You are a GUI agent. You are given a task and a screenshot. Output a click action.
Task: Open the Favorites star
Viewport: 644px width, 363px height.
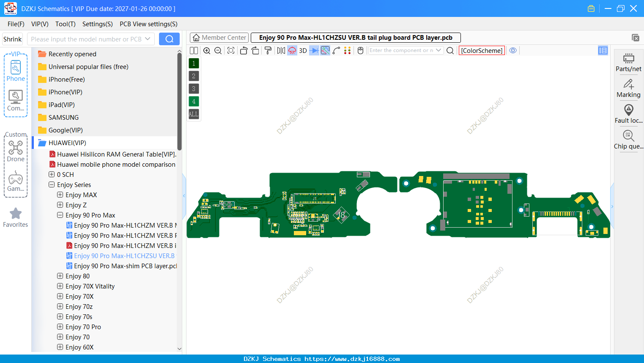pyautogui.click(x=16, y=217)
